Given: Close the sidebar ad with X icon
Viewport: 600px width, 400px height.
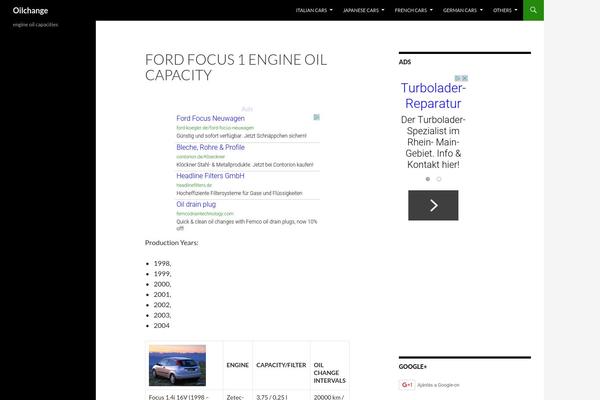Looking at the screenshot, I should pos(465,78).
